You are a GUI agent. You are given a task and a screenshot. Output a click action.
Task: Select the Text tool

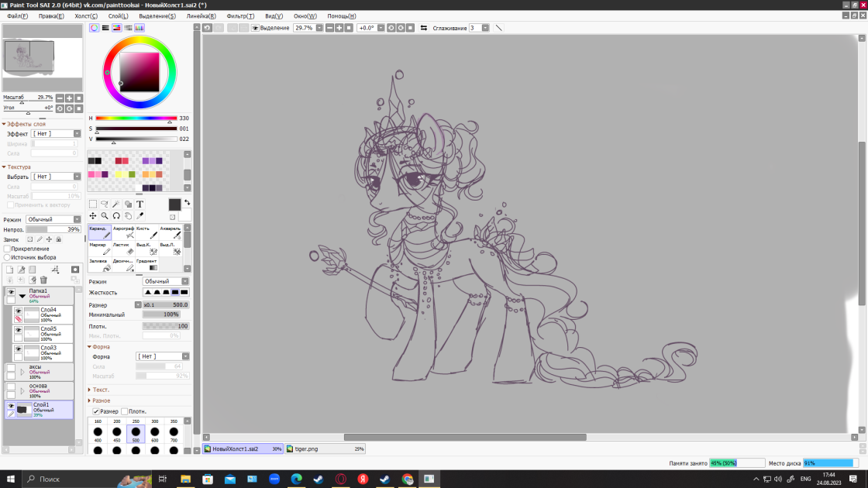pyautogui.click(x=140, y=204)
